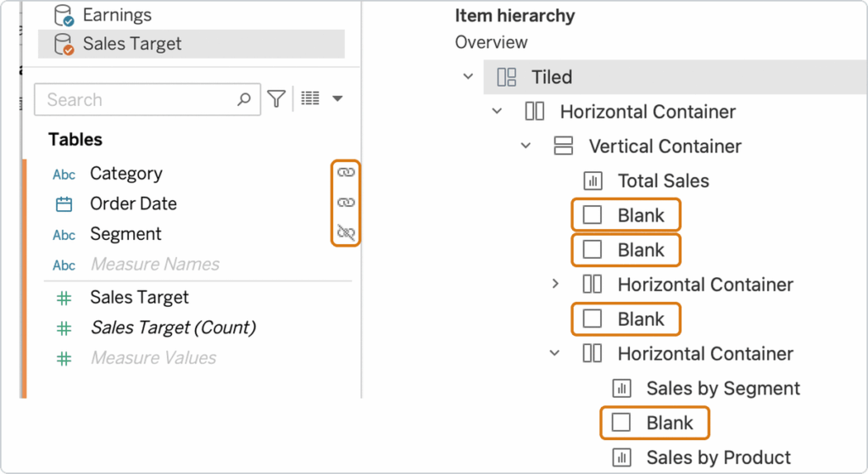Screen dimensions: 868x474
Task: Click the Vertical Container icon
Action: coord(564,146)
